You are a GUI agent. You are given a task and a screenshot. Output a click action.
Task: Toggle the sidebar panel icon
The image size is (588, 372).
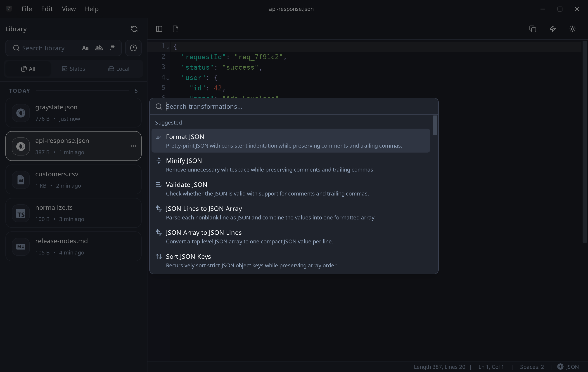point(159,29)
